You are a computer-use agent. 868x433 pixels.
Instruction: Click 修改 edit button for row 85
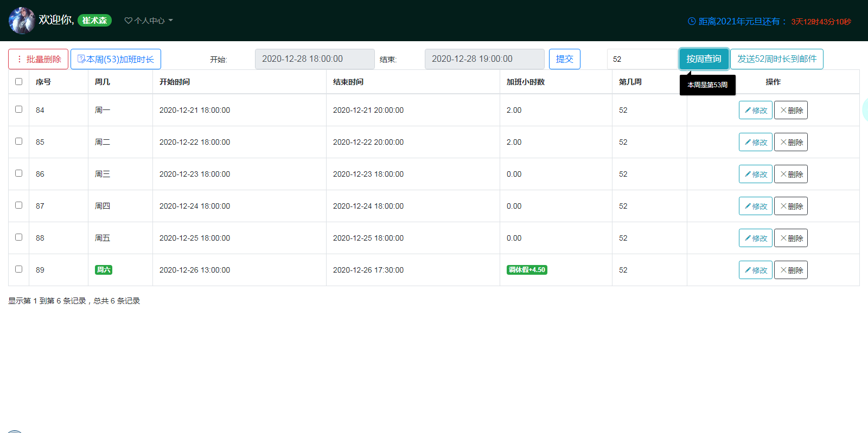(756, 142)
